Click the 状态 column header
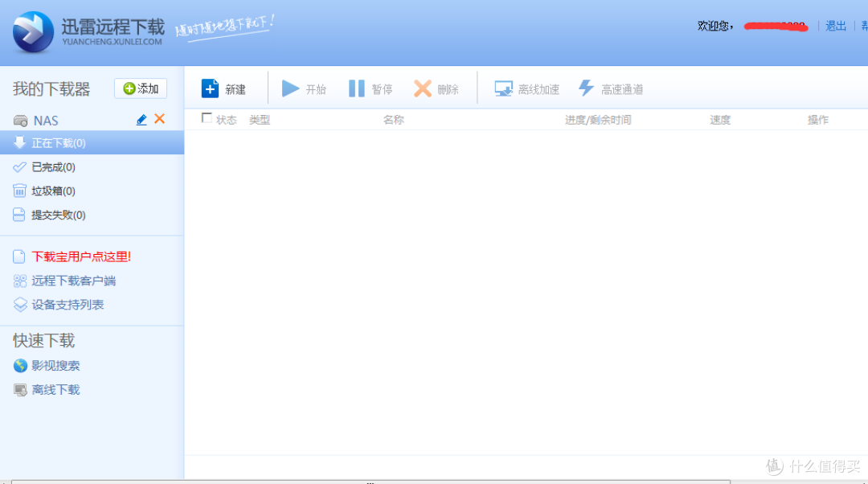Viewport: 868px width, 484px height. click(227, 120)
